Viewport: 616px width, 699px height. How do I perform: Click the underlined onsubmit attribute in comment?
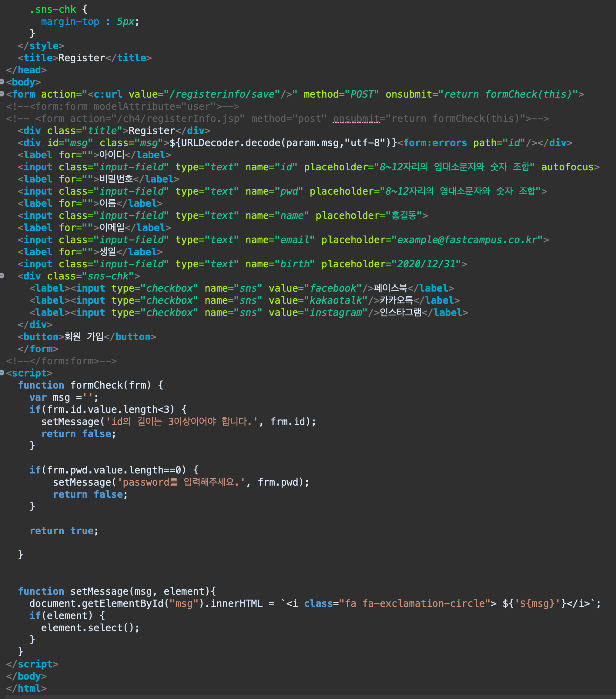pyautogui.click(x=356, y=119)
